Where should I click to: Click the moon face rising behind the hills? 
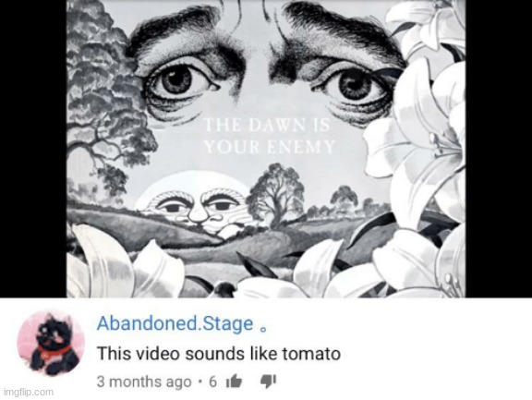point(196,204)
